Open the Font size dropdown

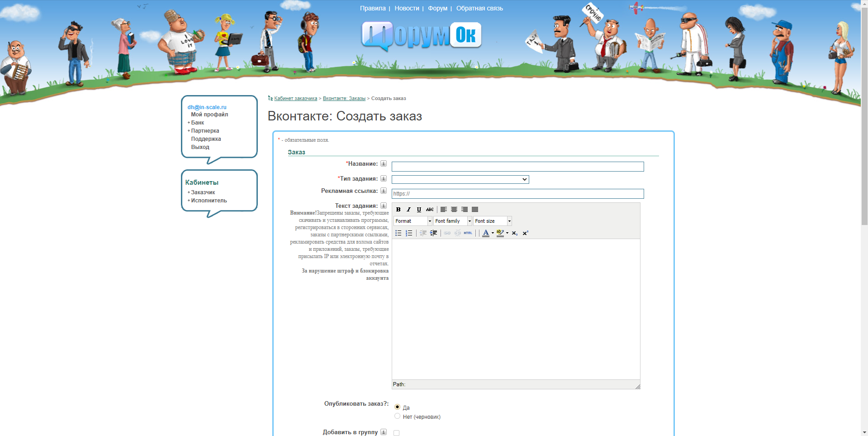[x=493, y=221]
